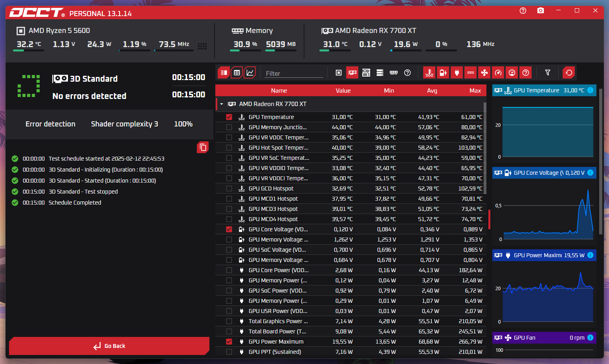Click the GPU Fan graph header

point(544,338)
